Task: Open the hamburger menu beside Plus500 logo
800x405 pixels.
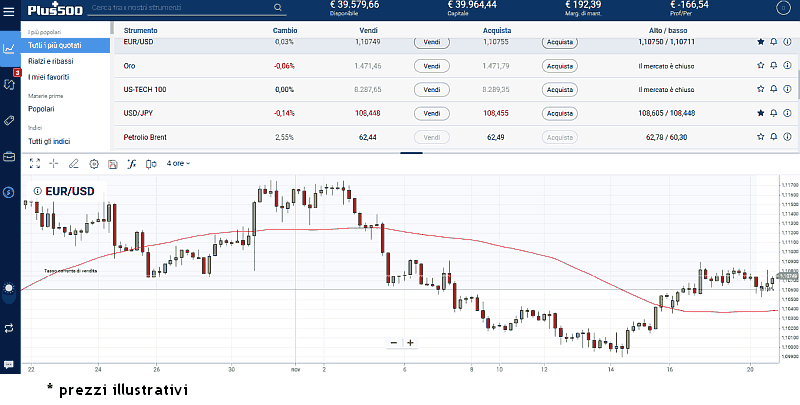Action: coord(9,9)
